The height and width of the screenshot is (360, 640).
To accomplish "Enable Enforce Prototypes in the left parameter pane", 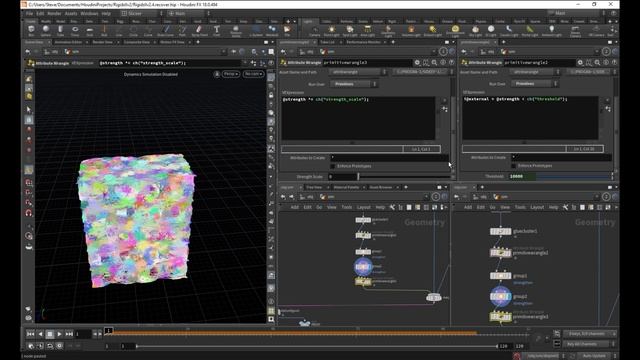I will 333,166.
